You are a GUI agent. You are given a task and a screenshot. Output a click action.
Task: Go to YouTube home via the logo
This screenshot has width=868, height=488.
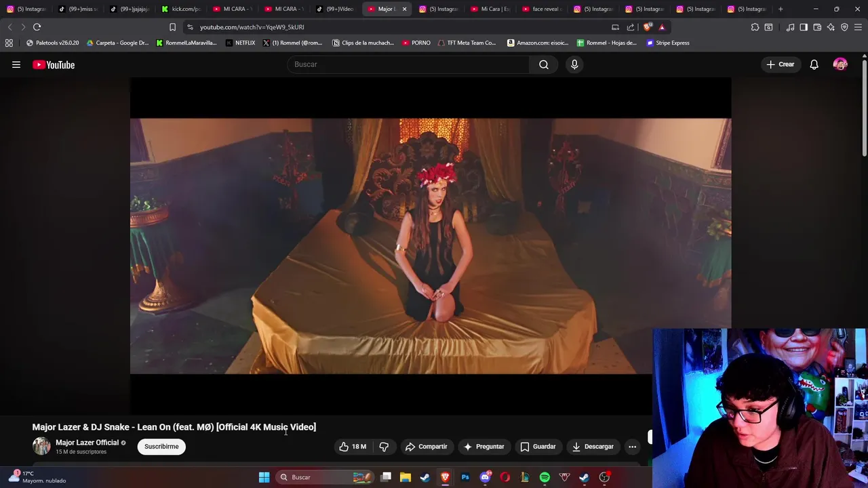pyautogui.click(x=54, y=64)
